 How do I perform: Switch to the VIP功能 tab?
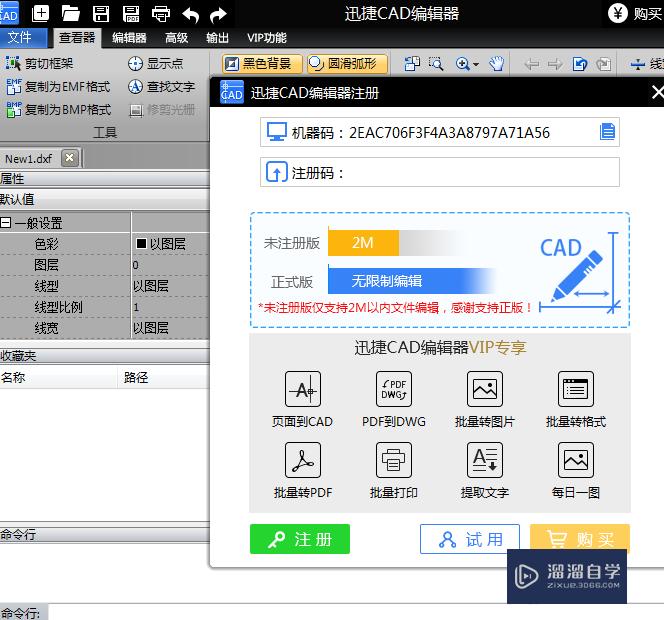[x=267, y=38]
